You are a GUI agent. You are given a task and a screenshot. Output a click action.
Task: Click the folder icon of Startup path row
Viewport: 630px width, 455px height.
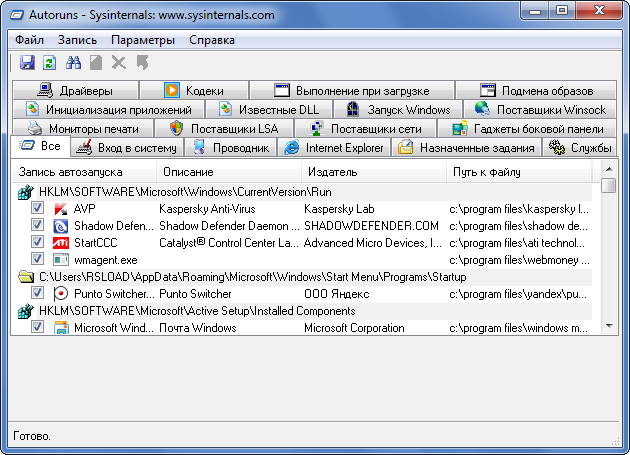26,277
